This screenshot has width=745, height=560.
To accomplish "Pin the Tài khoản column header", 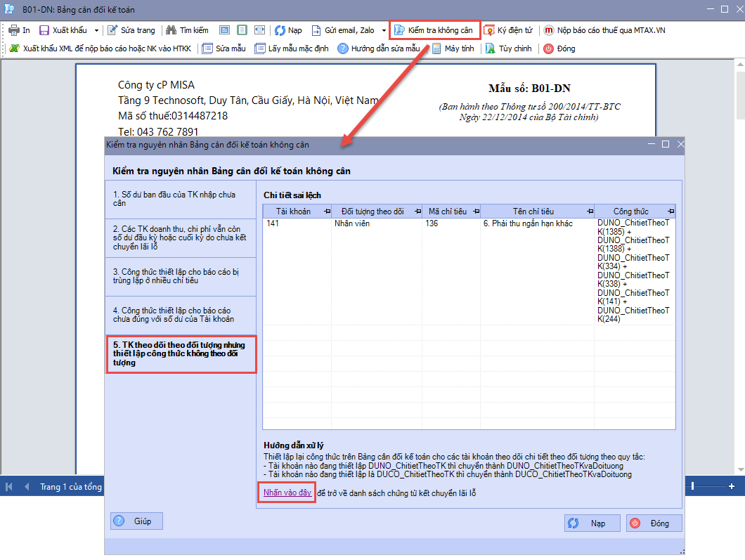I will [x=327, y=211].
